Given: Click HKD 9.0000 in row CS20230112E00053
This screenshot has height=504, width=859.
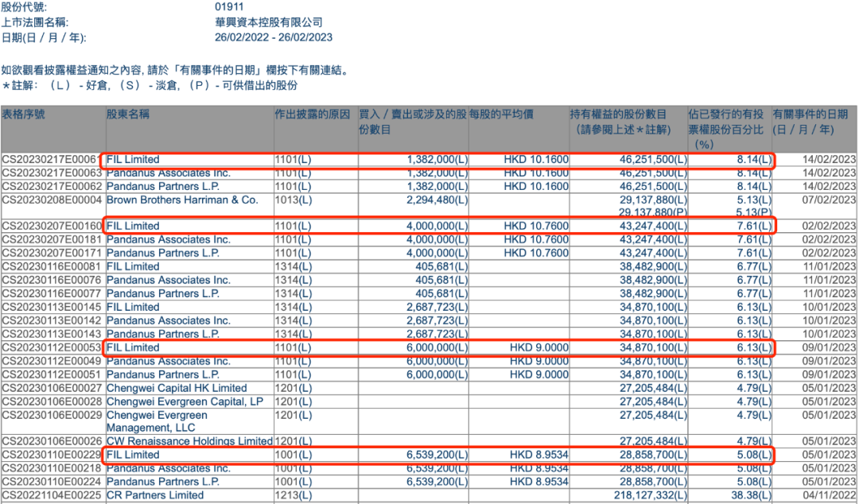Looking at the screenshot, I should [539, 347].
